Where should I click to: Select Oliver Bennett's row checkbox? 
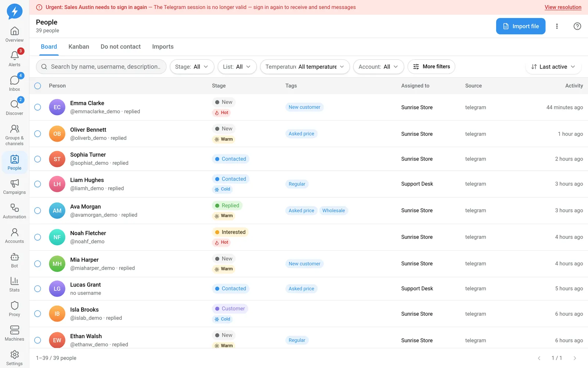37,134
